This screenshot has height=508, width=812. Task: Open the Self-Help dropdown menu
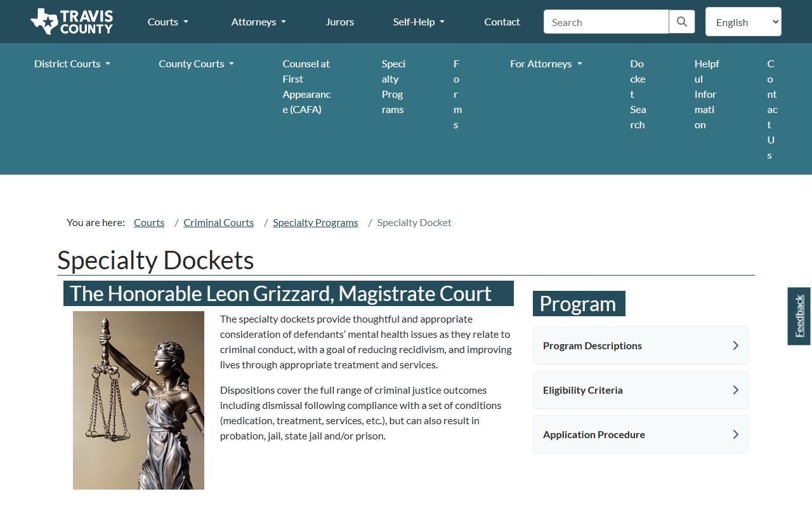click(x=419, y=22)
